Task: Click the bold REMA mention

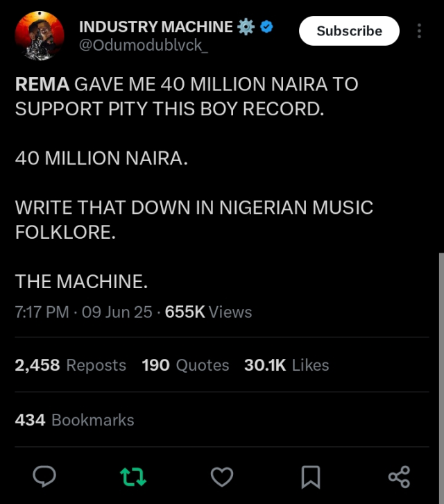Action: pos(42,85)
